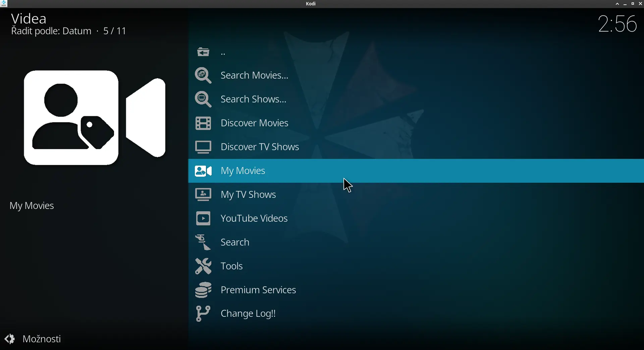Click the 2:56 clock display
This screenshot has width=644, height=350.
click(x=618, y=24)
